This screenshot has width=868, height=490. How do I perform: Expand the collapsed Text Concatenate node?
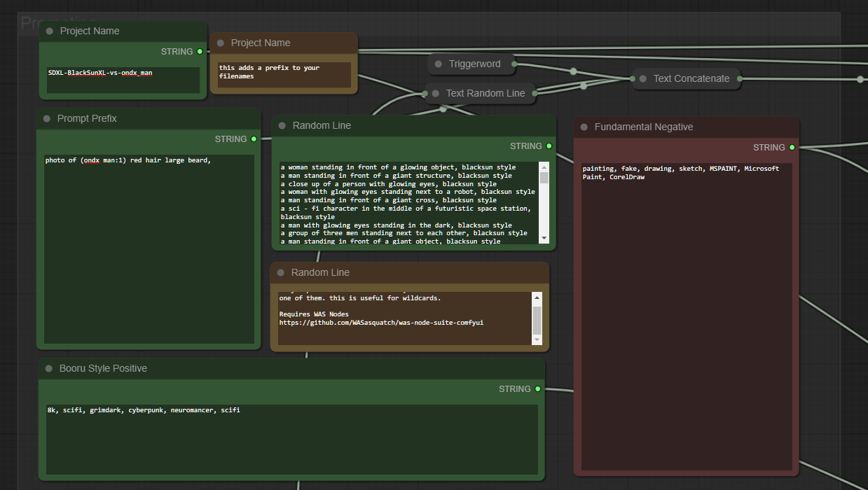pos(643,78)
